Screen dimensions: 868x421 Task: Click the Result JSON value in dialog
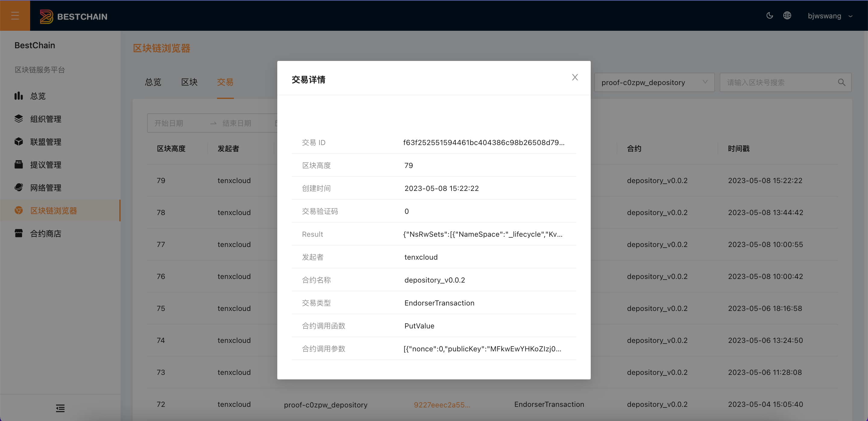[483, 234]
